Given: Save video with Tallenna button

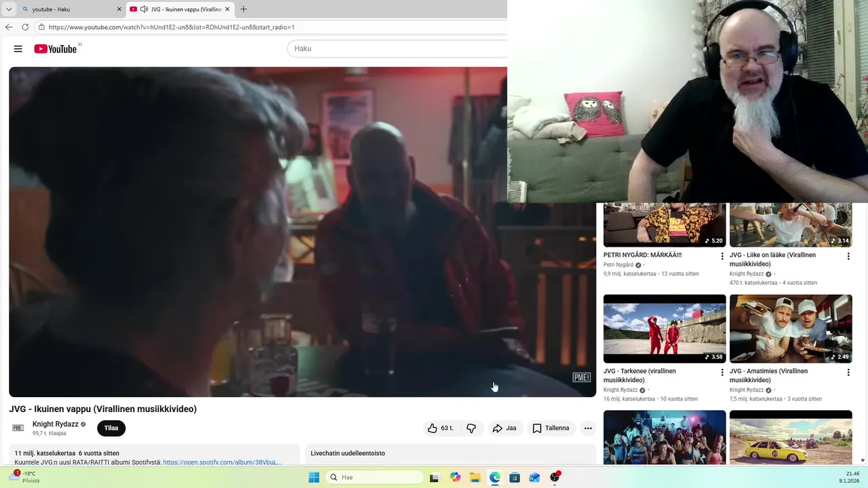Looking at the screenshot, I should coord(551,428).
